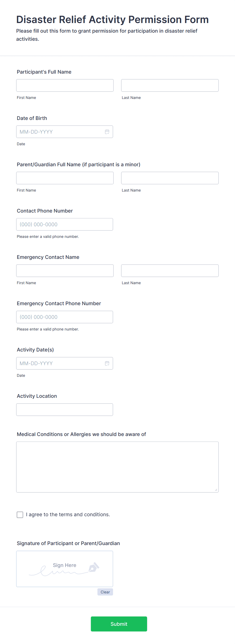
Task: Open the Date of Birth calendar picker icon
Action: coord(107,132)
